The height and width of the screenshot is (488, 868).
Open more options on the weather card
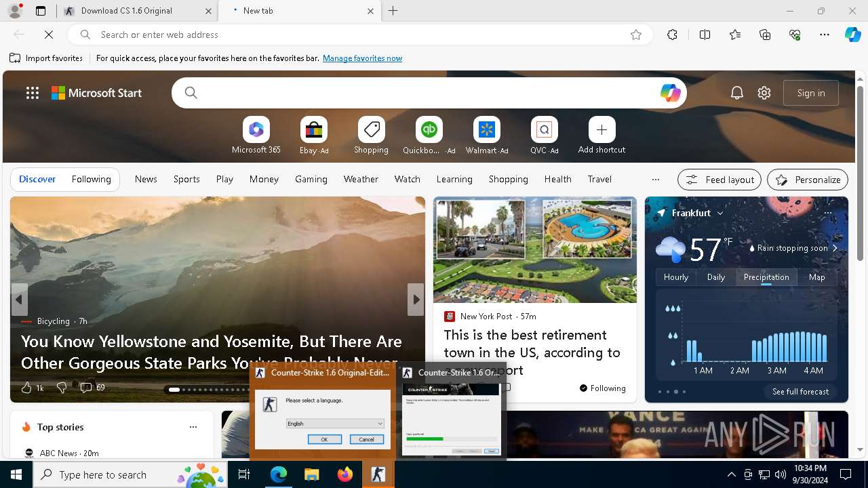click(x=827, y=213)
